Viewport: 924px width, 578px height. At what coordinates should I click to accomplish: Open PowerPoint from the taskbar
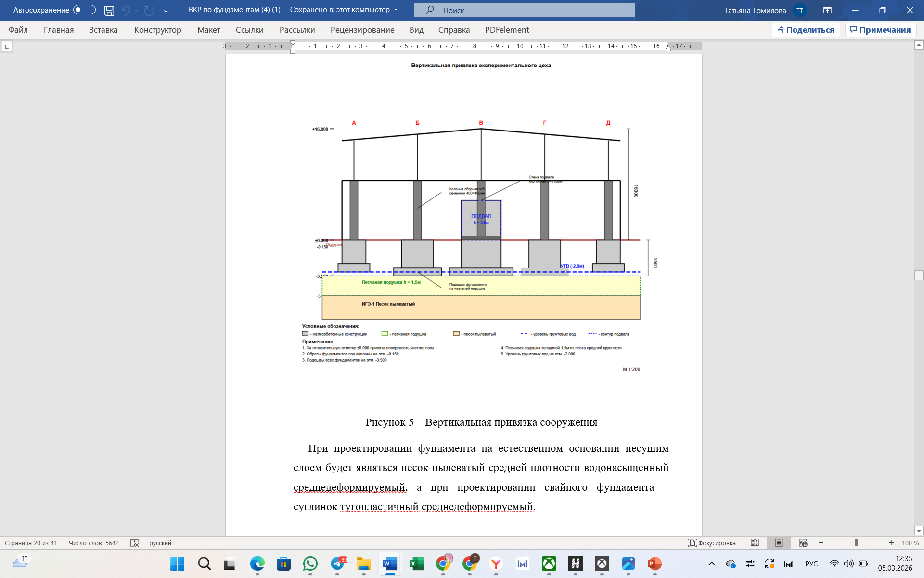(654, 564)
